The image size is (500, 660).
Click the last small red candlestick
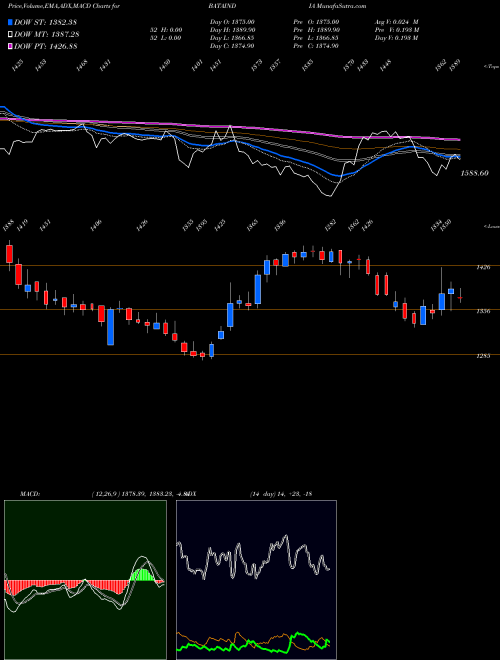tap(460, 298)
